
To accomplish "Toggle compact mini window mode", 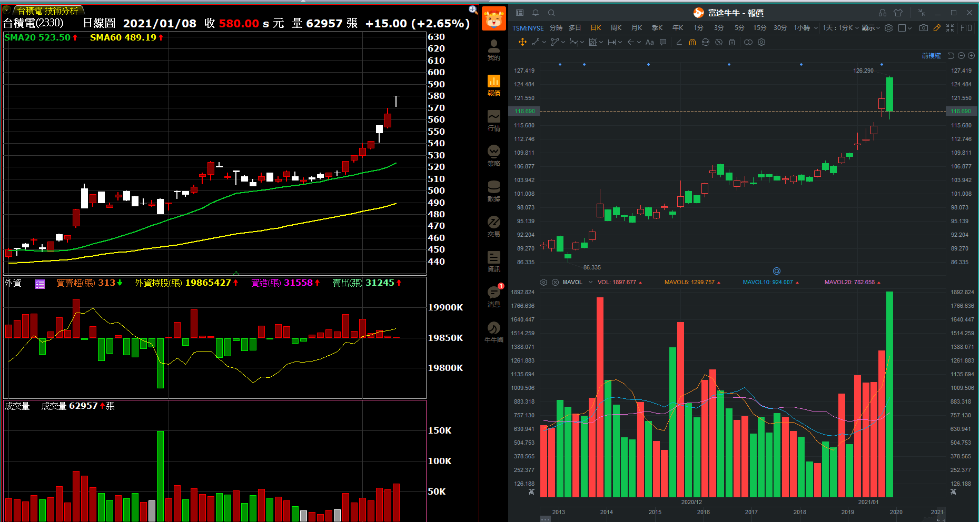I will coord(922,13).
